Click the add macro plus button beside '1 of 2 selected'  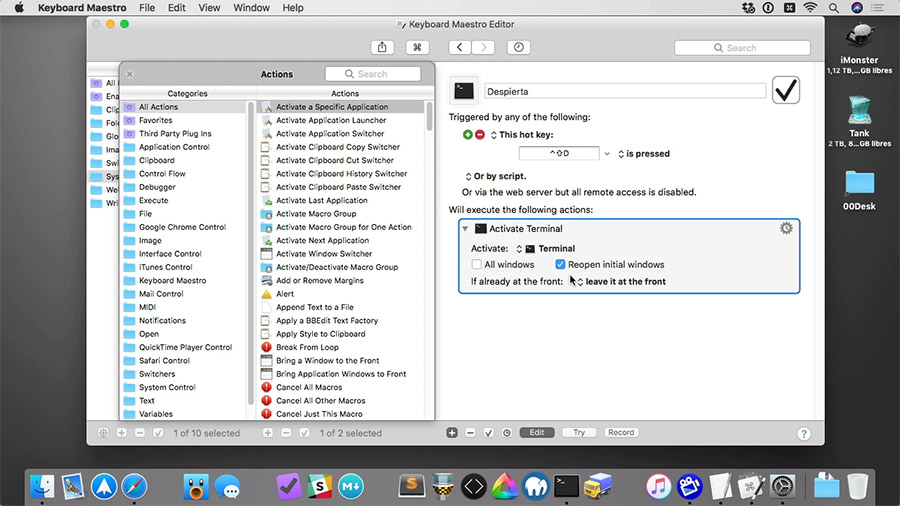268,433
